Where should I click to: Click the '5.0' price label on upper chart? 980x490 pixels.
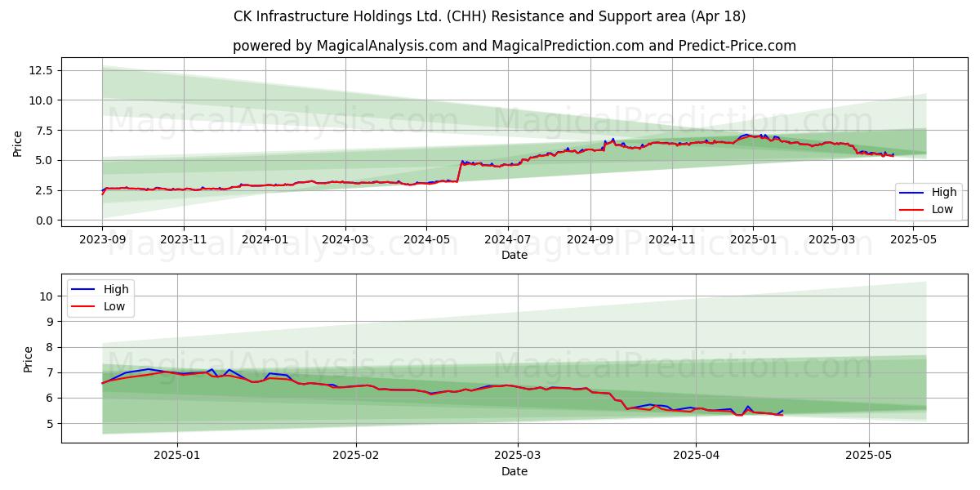45,160
